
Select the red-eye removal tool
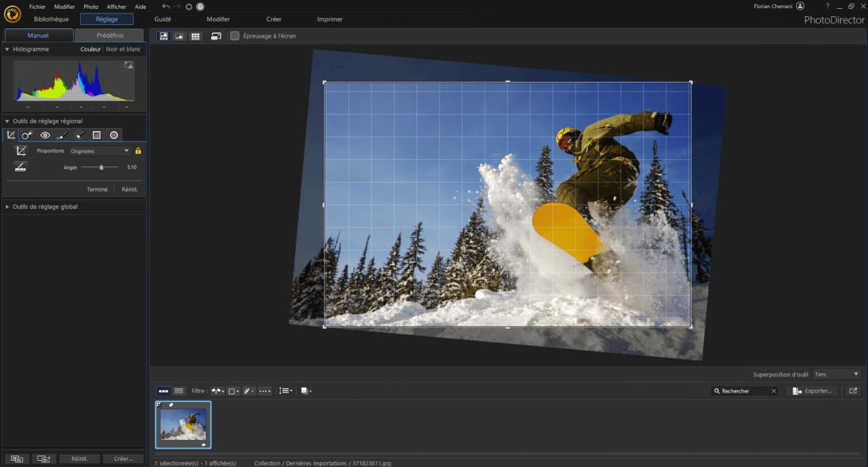coord(45,135)
